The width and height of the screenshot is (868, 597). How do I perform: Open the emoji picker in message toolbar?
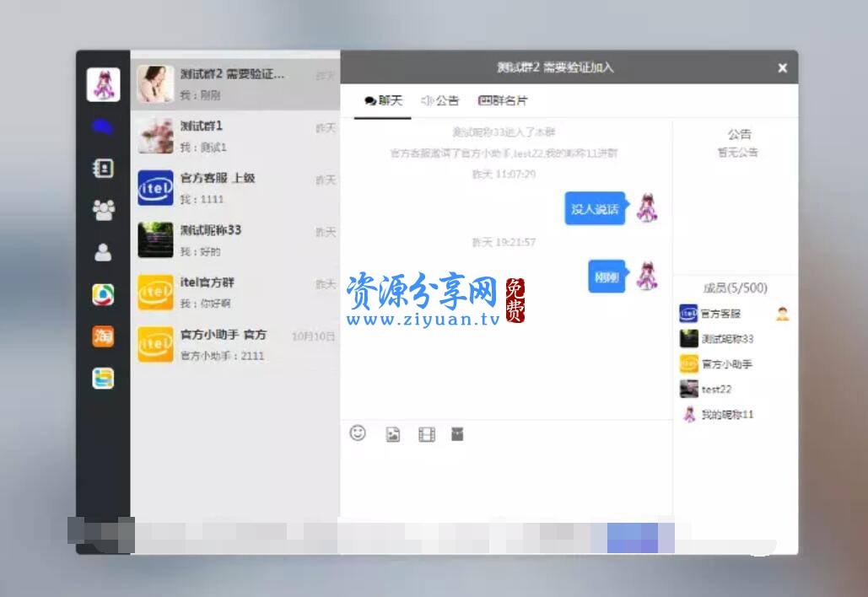tap(358, 433)
